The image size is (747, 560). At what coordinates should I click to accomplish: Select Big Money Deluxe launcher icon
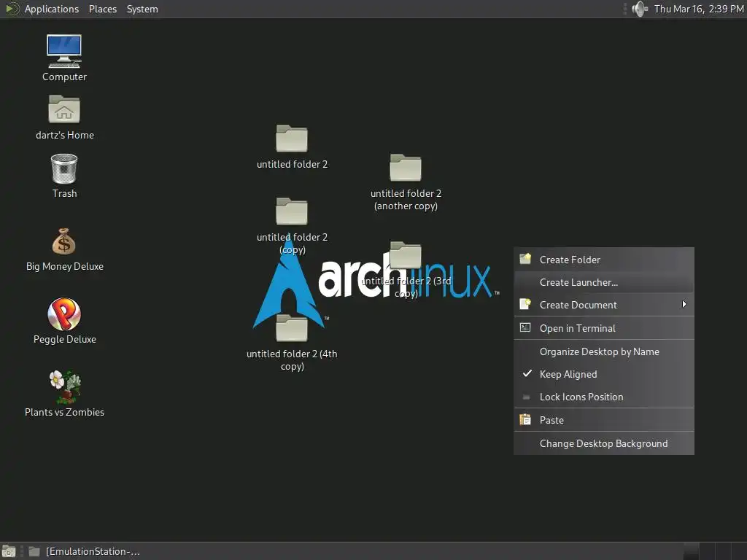pyautogui.click(x=64, y=241)
